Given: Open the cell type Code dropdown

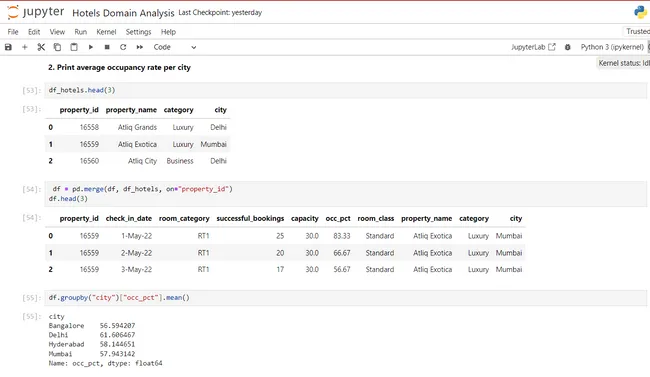Looking at the screenshot, I should click(175, 47).
